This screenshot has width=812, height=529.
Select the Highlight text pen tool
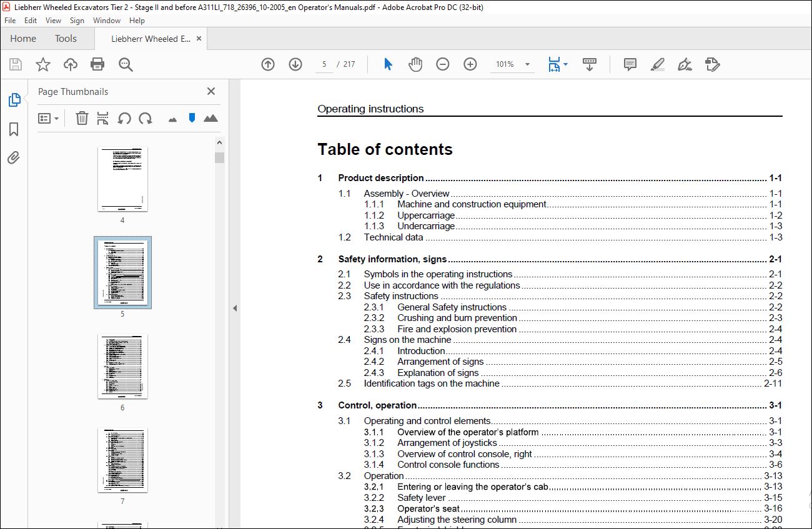pyautogui.click(x=657, y=64)
